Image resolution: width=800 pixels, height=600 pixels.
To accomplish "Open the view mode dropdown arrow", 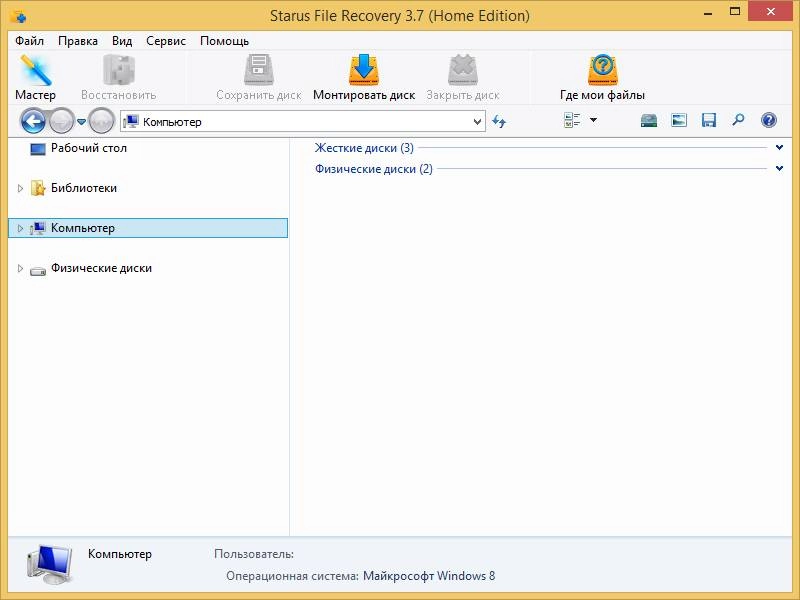I will [593, 120].
